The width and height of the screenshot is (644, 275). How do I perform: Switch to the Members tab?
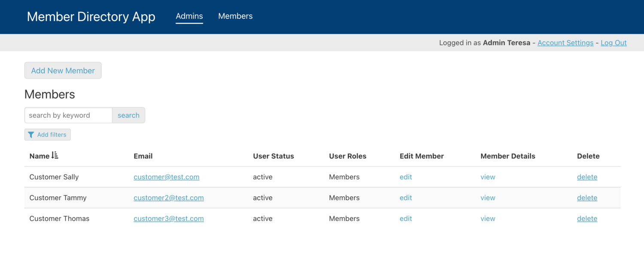pyautogui.click(x=235, y=16)
